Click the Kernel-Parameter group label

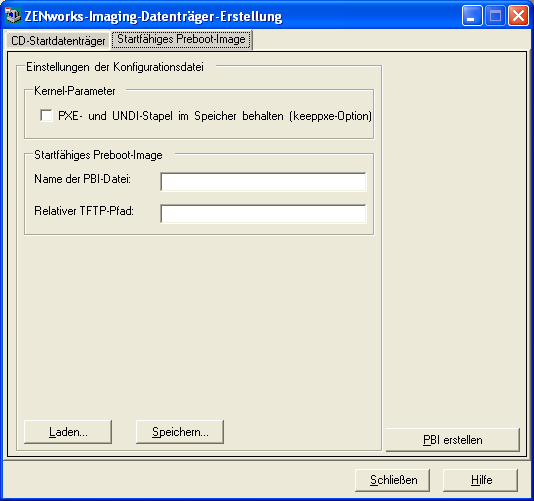(75, 91)
